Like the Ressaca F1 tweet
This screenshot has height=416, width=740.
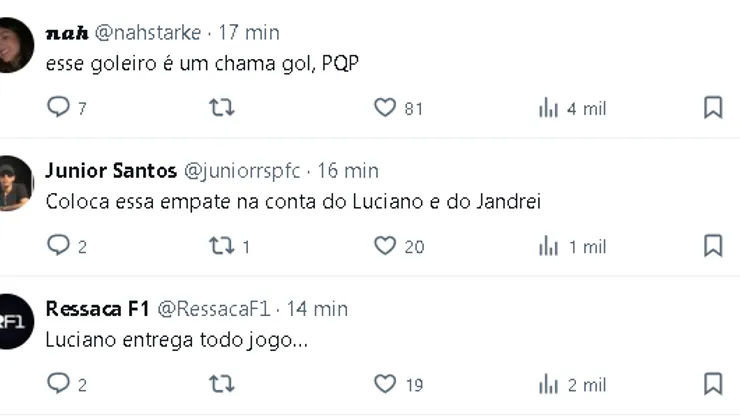point(385,384)
